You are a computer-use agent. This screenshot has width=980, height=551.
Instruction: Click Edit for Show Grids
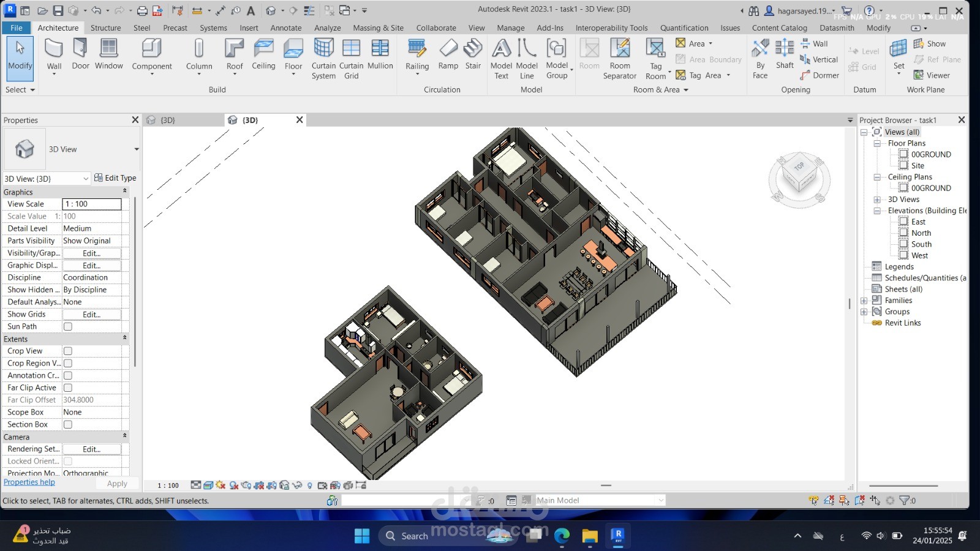tap(91, 314)
